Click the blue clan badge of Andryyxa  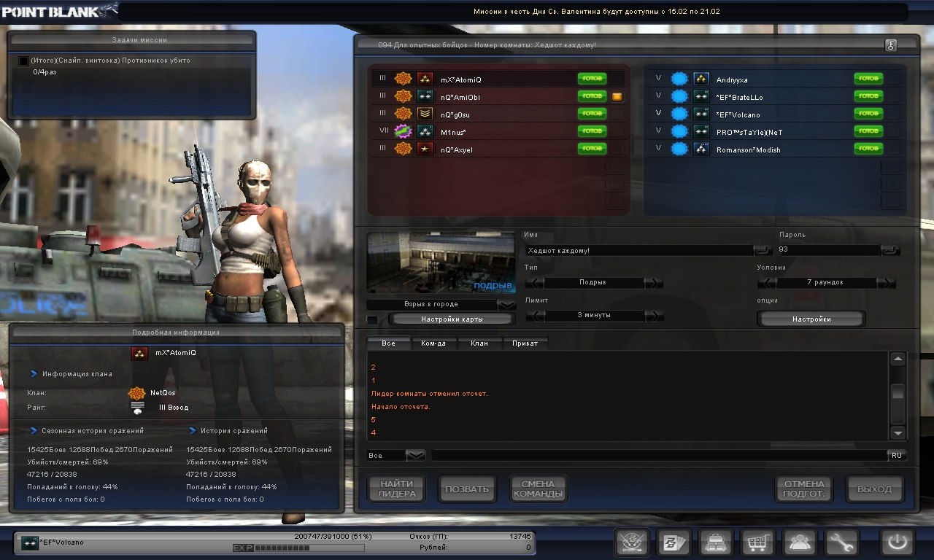pyautogui.click(x=679, y=79)
